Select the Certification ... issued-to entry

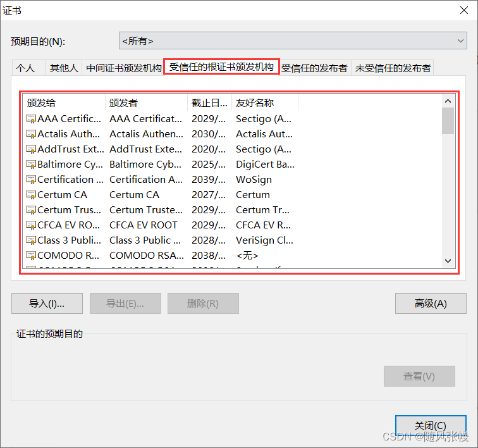[70, 180]
